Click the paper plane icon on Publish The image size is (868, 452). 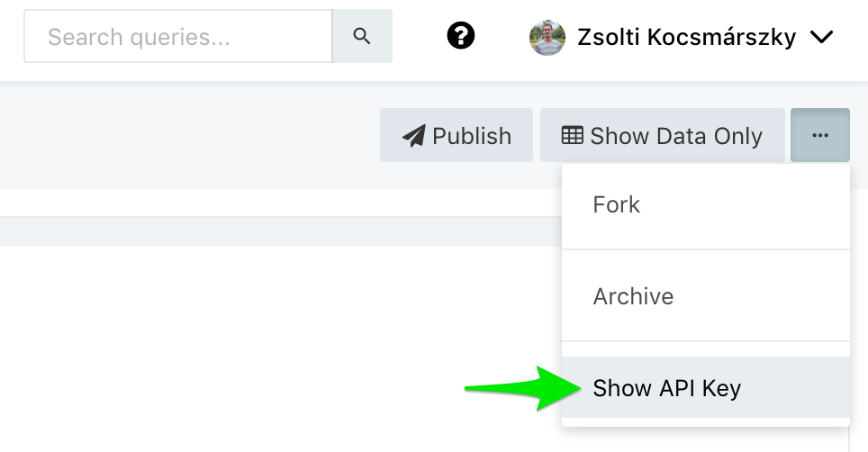[x=414, y=136]
